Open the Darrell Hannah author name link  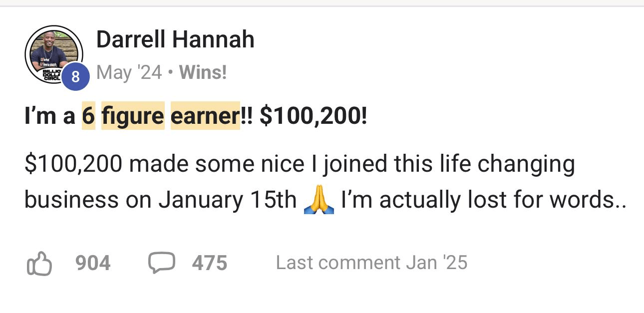click(175, 39)
